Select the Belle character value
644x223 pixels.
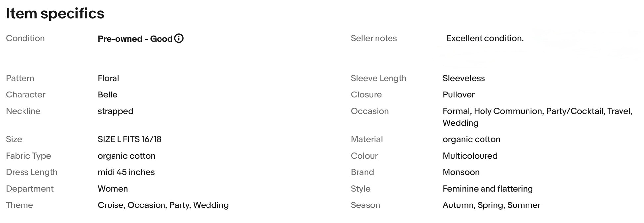click(107, 95)
